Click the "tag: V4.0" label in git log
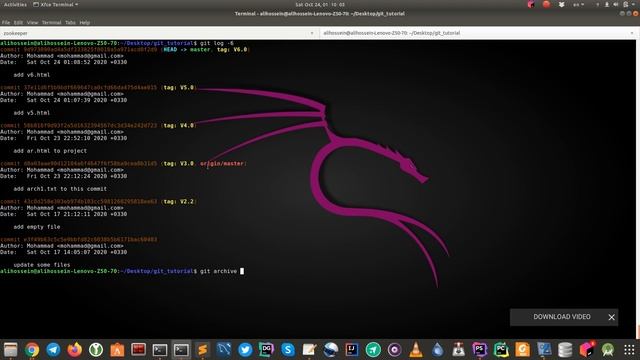The width and height of the screenshot is (640, 360). pyautogui.click(x=178, y=125)
